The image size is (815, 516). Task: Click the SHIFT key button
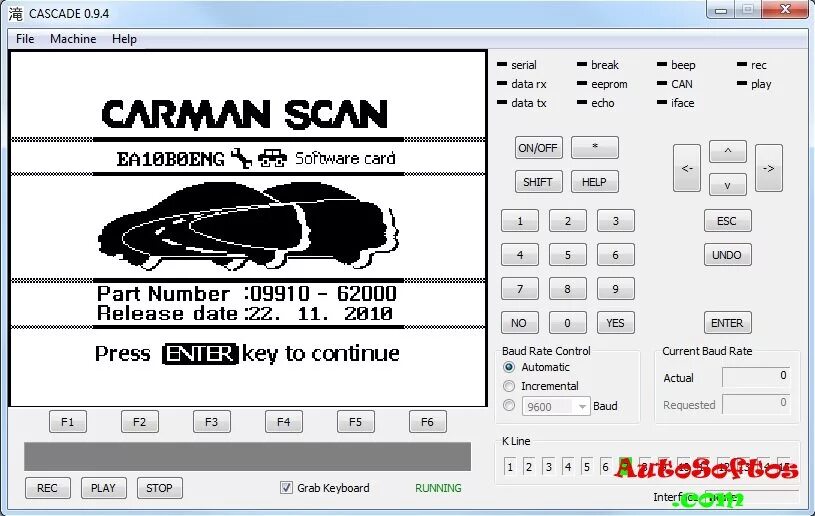538,182
